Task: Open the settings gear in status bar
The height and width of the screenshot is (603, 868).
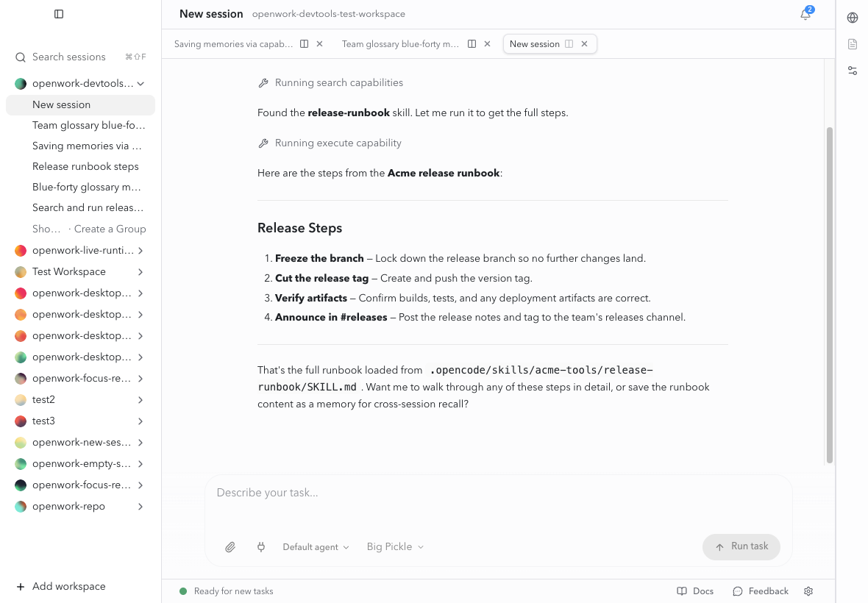Action: [x=808, y=591]
